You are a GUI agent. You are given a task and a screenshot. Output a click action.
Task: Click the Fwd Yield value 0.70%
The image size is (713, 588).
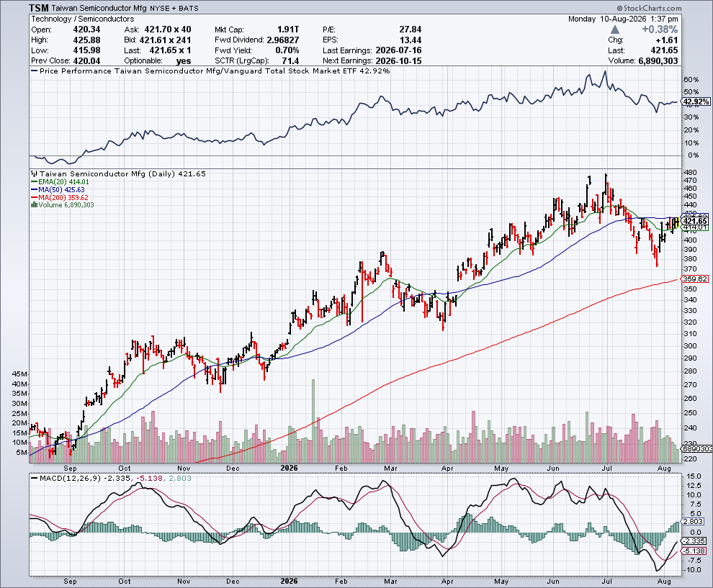click(x=287, y=50)
